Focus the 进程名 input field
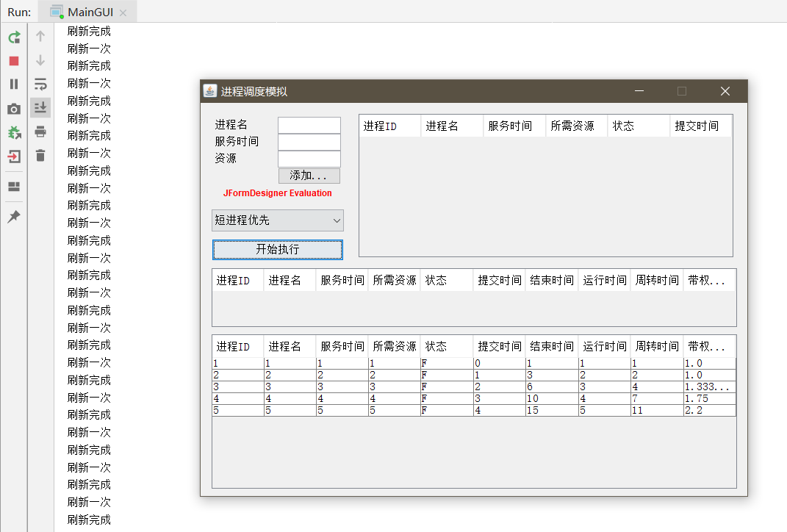 [x=309, y=125]
